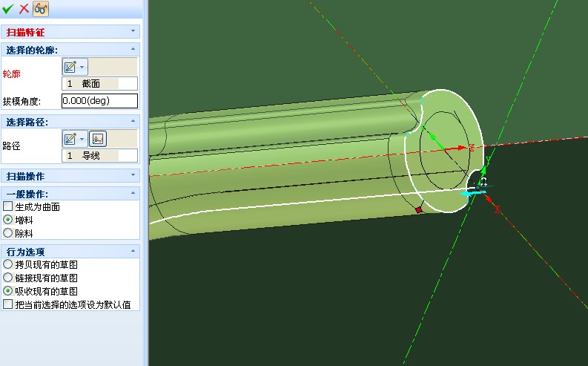Choose 拷贝现有的草图 option

(x=8, y=264)
